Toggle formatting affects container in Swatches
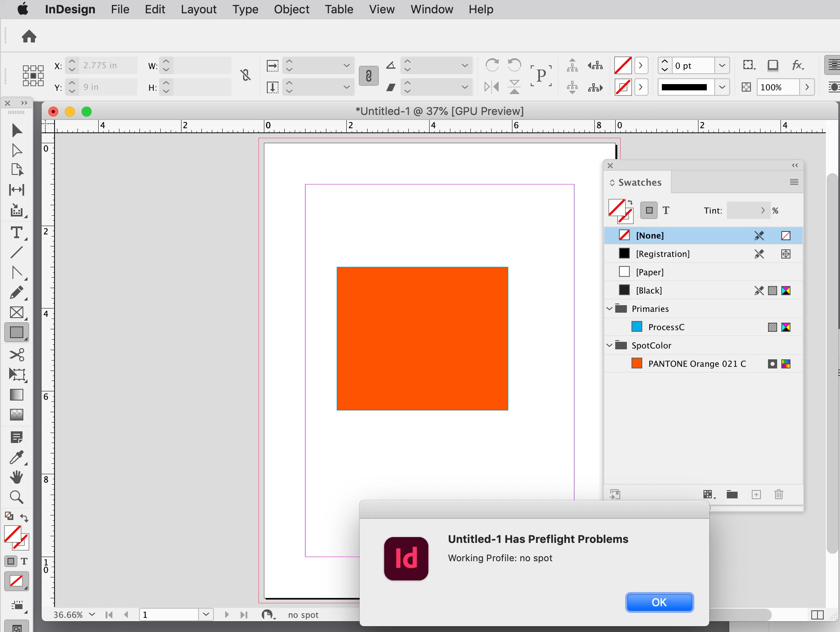Viewport: 840px width, 632px height. point(649,211)
